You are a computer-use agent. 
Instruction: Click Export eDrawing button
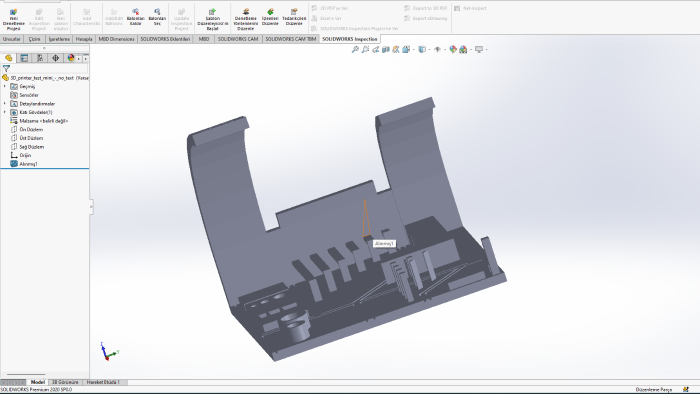[x=425, y=18]
